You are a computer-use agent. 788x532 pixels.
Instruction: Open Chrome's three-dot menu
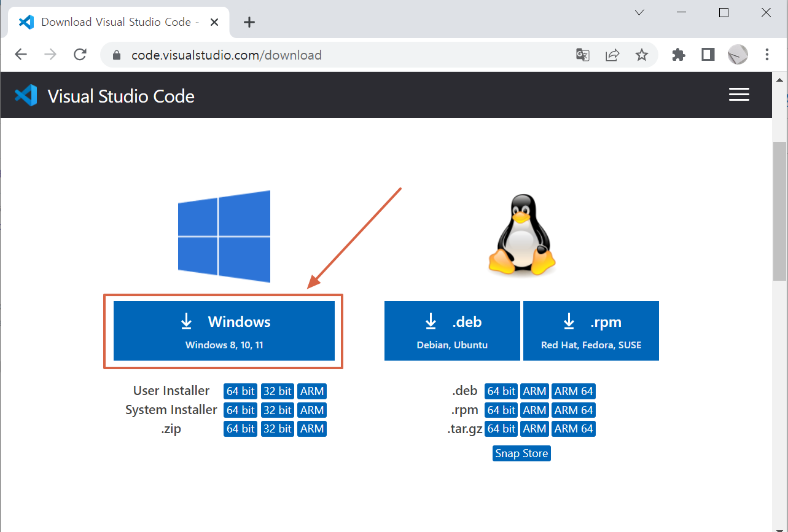point(767,55)
